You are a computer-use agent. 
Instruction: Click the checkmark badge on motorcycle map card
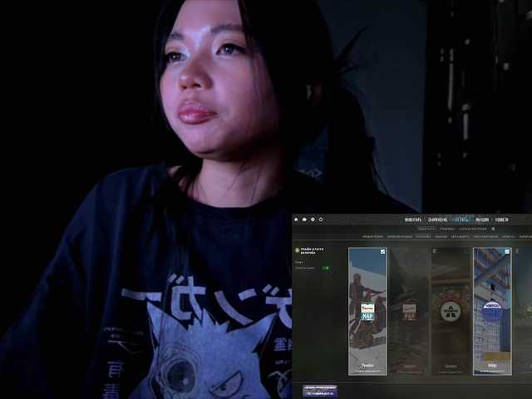tap(382, 252)
